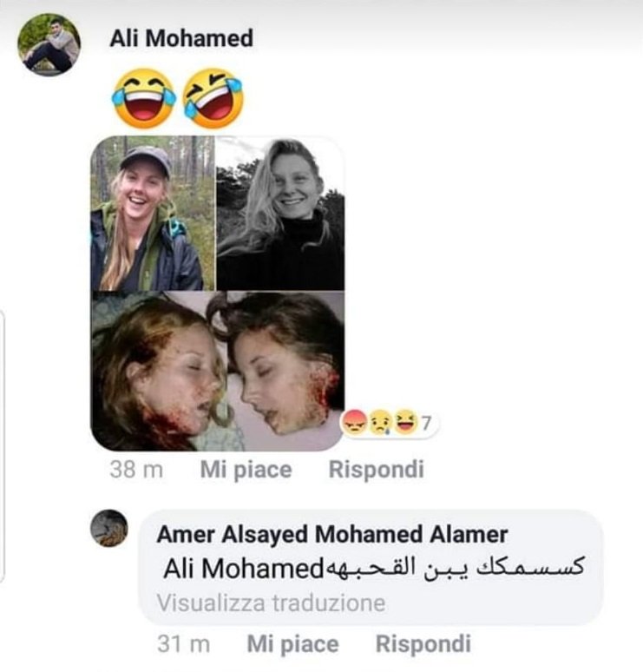Click the sad crying reaction icon
The image size is (643, 672).
pyautogui.click(x=379, y=424)
